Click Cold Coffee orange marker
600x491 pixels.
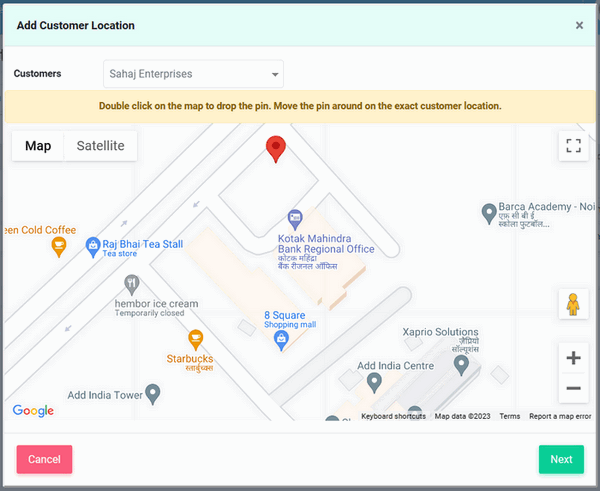(59, 247)
